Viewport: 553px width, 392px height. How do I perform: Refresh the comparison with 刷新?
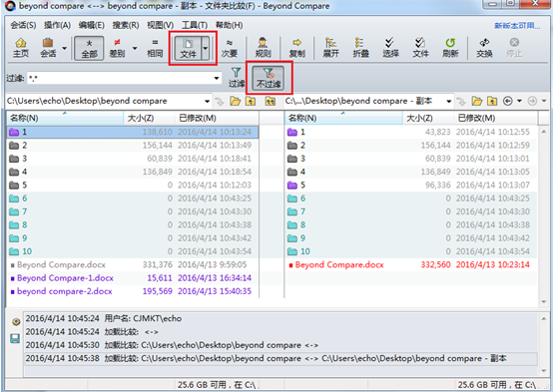coord(450,48)
